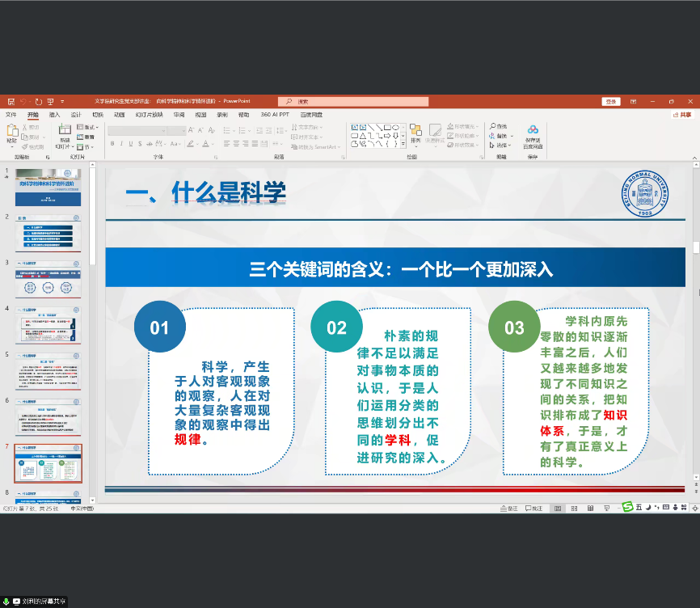The image size is (700, 608).
Task: Open Reading view from status bar
Action: coord(588,508)
